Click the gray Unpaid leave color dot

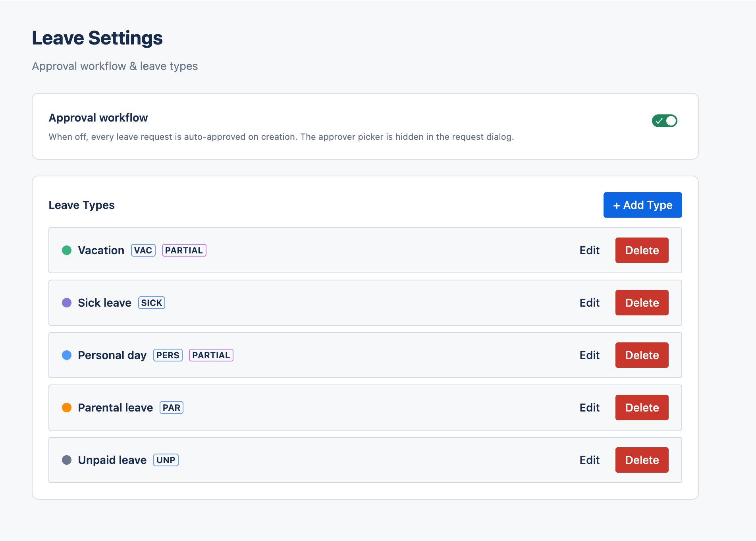67,460
